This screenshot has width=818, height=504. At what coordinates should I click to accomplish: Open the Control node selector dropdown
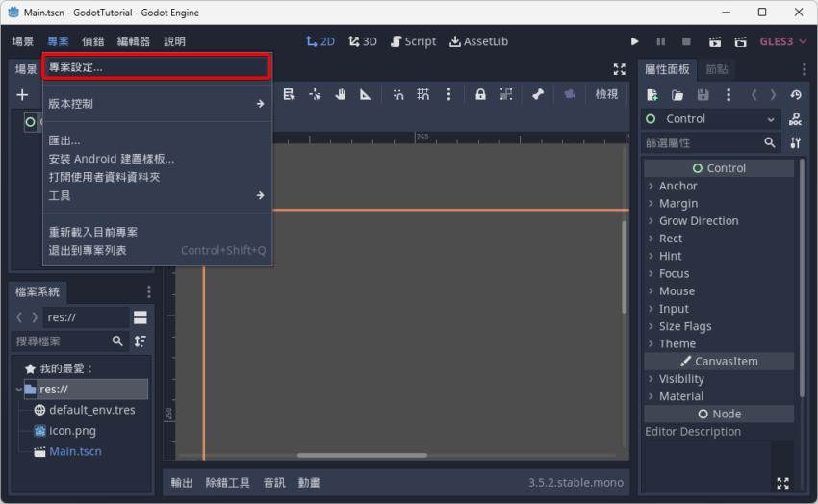[x=710, y=119]
